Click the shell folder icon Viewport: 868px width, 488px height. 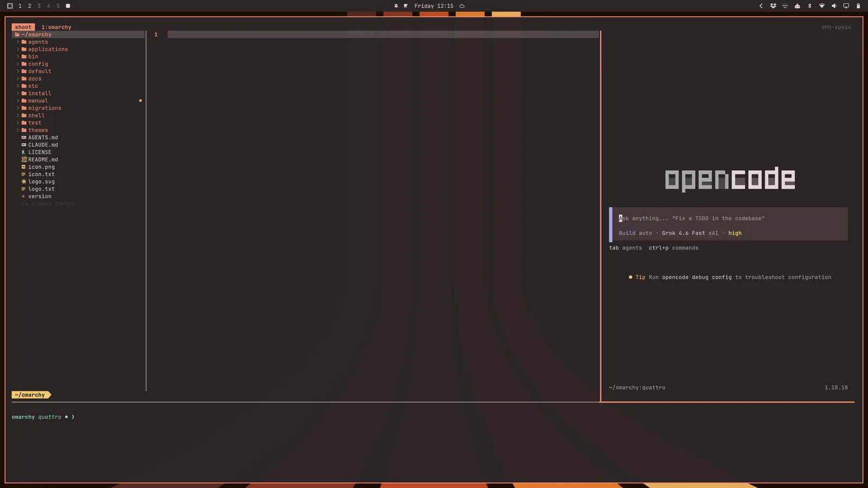click(x=24, y=115)
